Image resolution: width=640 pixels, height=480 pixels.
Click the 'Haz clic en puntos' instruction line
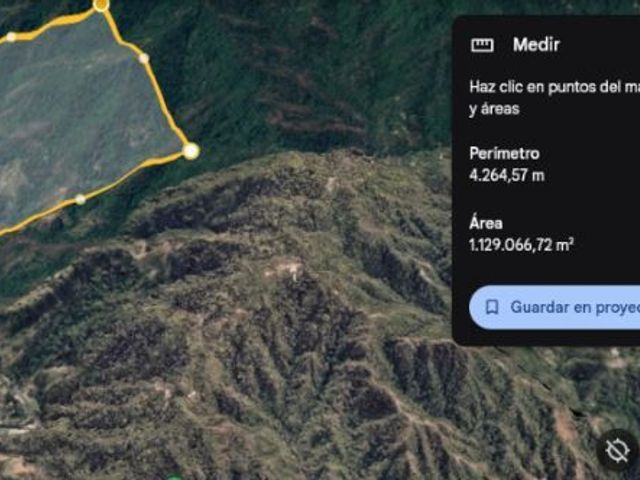tap(555, 87)
